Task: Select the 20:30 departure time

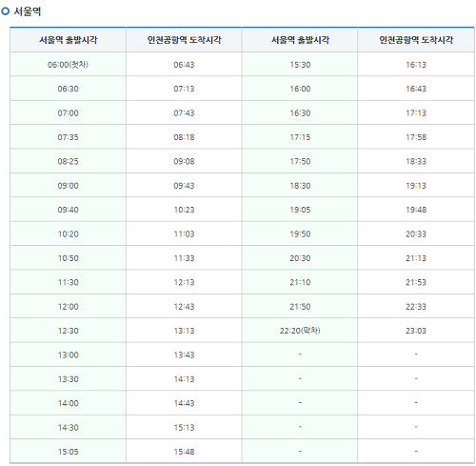Action: (x=300, y=258)
